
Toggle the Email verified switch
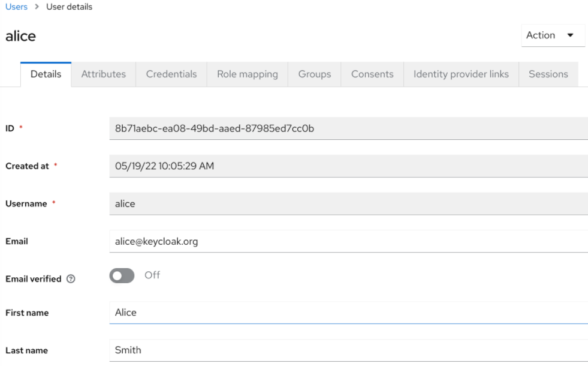coord(122,275)
